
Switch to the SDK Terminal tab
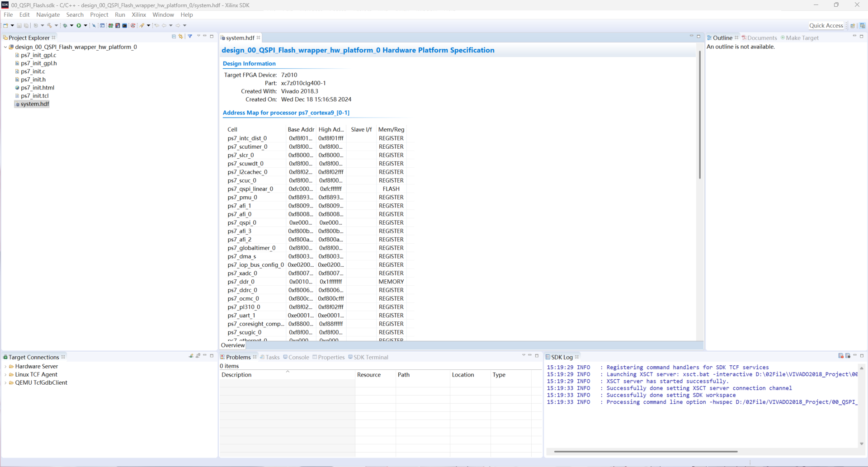point(368,357)
